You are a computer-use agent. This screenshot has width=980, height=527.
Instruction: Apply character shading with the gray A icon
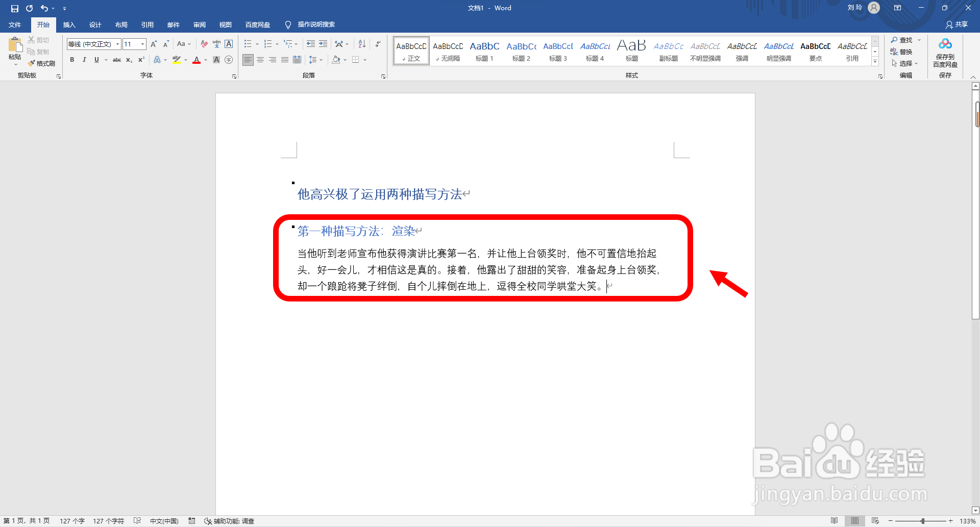click(x=216, y=60)
